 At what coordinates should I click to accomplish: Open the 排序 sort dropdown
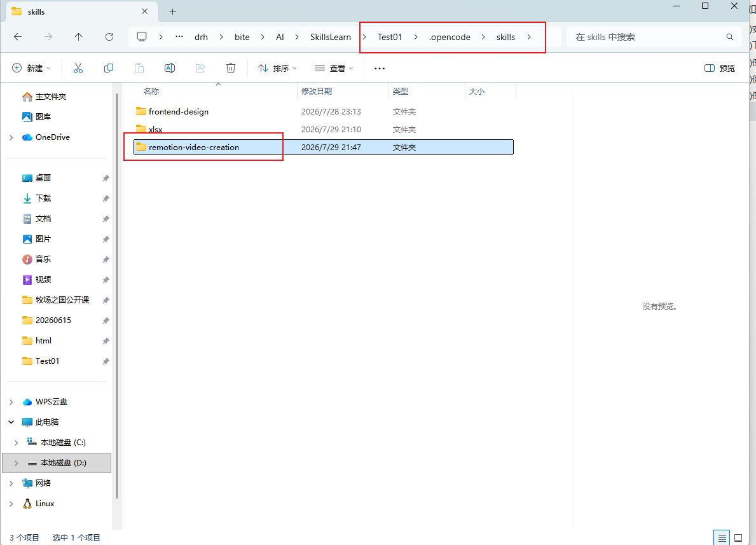pyautogui.click(x=277, y=68)
